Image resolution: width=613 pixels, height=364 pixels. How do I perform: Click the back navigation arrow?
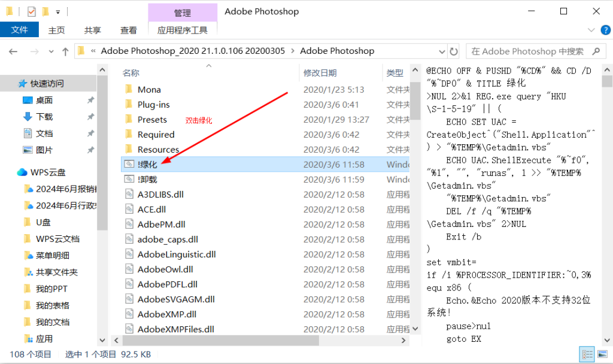pyautogui.click(x=13, y=51)
